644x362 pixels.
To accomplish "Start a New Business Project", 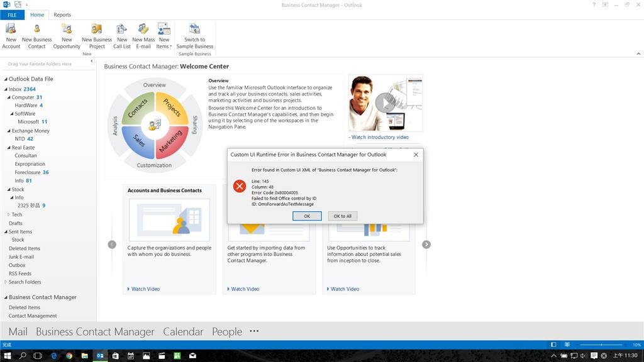I will 97,36.
